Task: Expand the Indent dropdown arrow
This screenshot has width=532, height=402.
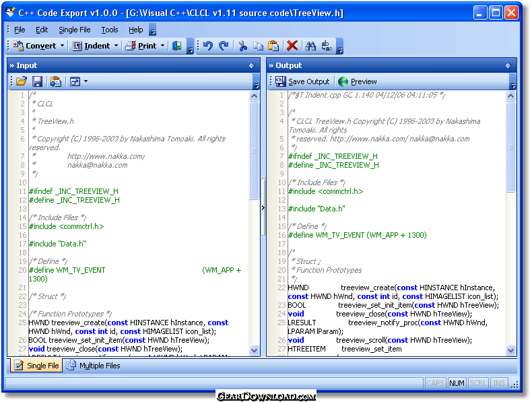Action: pyautogui.click(x=116, y=46)
